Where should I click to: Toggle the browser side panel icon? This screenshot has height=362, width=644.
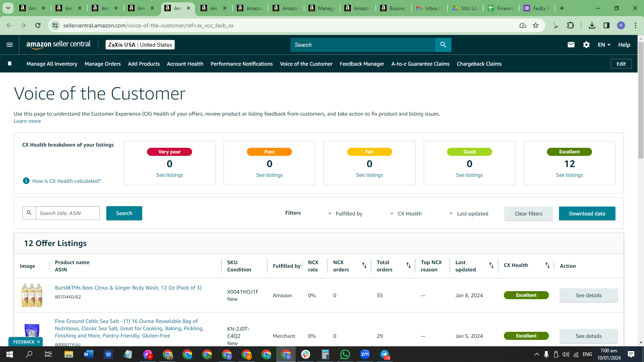tap(606, 25)
